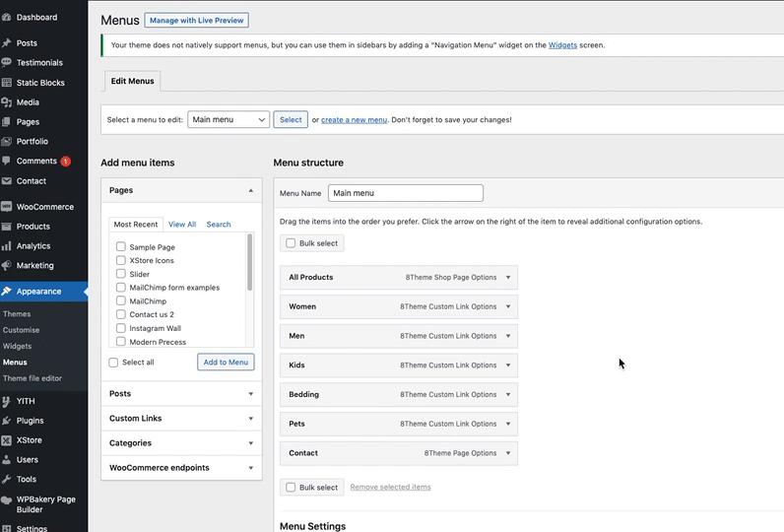Click the Users sidebar icon
Screen dimensions: 784x532
coord(7,460)
